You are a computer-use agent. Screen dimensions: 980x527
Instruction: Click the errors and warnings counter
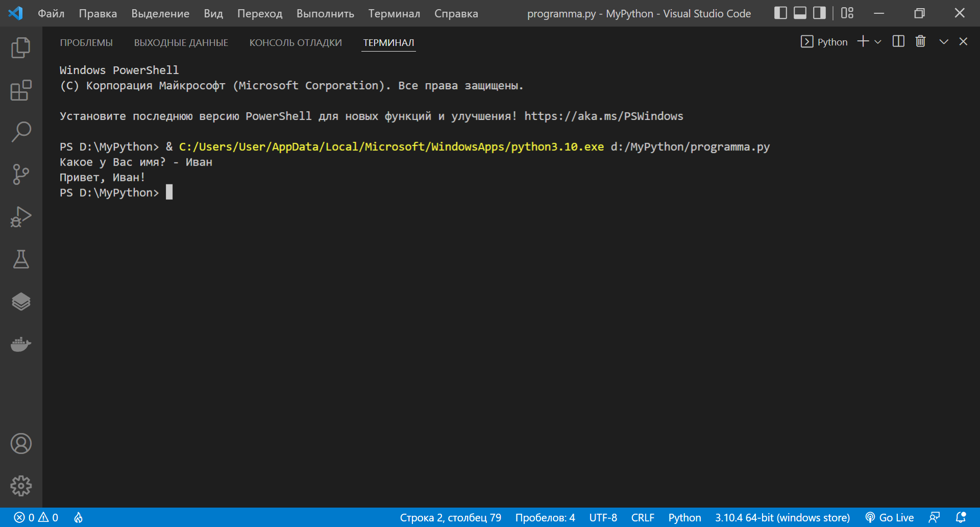click(36, 517)
